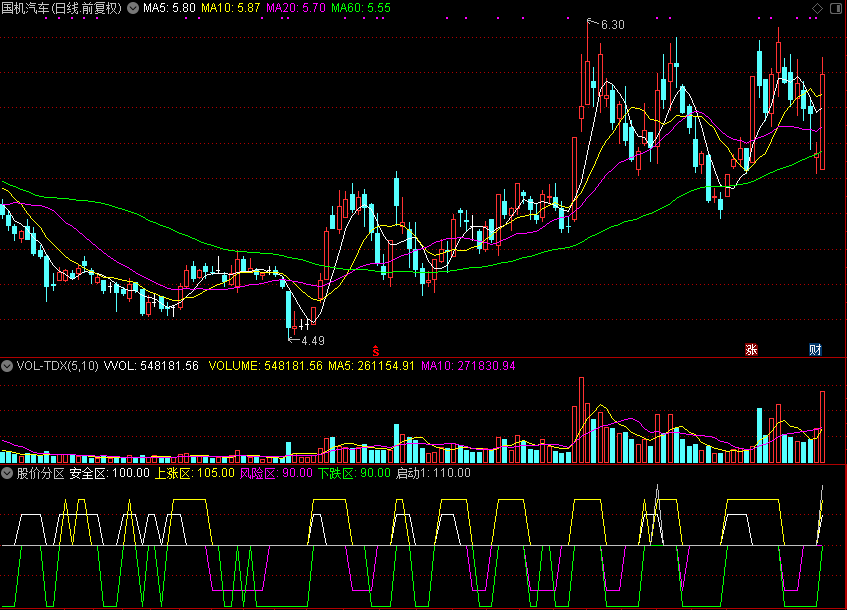Click the 6.30 high price label

pyautogui.click(x=612, y=24)
